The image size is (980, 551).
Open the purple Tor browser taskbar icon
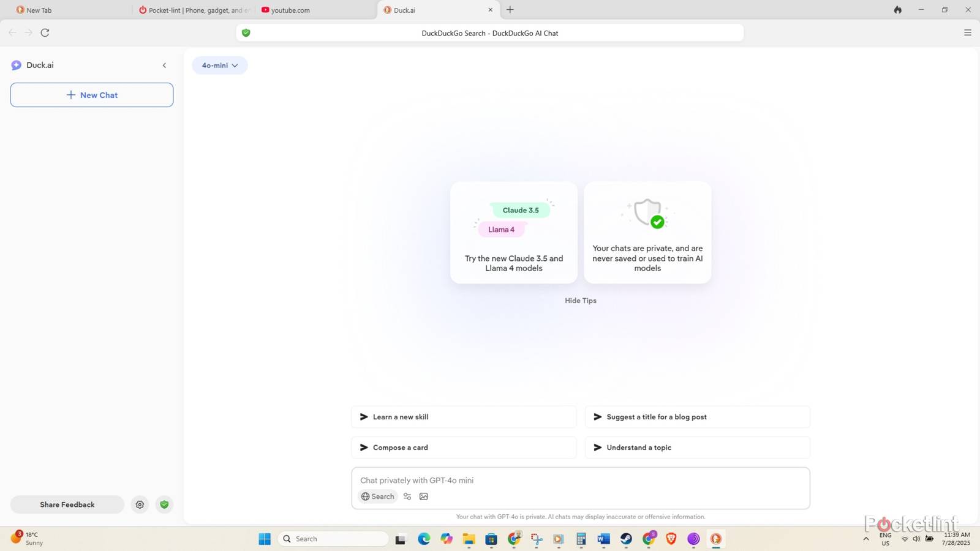[693, 539]
